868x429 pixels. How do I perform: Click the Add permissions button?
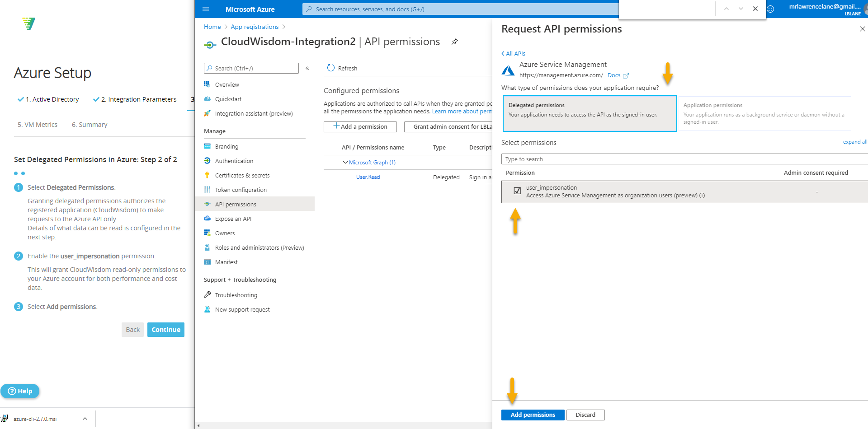click(533, 415)
